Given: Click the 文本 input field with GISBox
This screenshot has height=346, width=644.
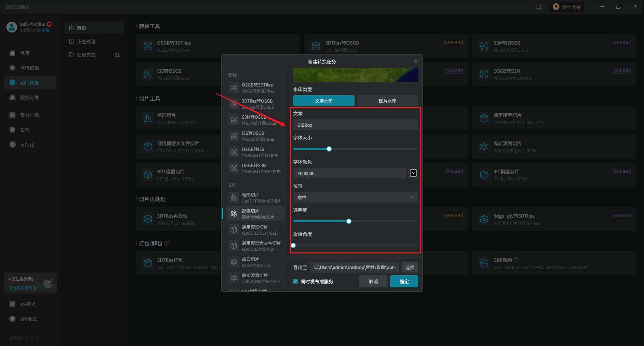Looking at the screenshot, I should click(x=356, y=125).
